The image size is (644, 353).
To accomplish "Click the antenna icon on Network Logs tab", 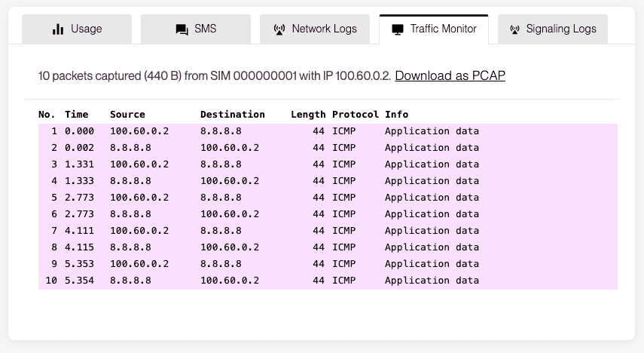I will [x=279, y=29].
